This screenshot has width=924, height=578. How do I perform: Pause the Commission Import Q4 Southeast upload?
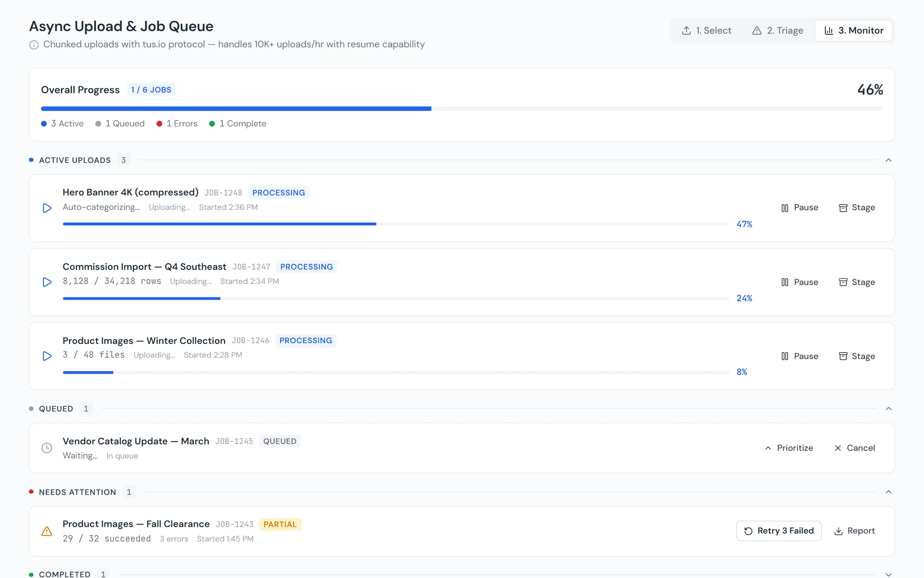pyautogui.click(x=799, y=282)
